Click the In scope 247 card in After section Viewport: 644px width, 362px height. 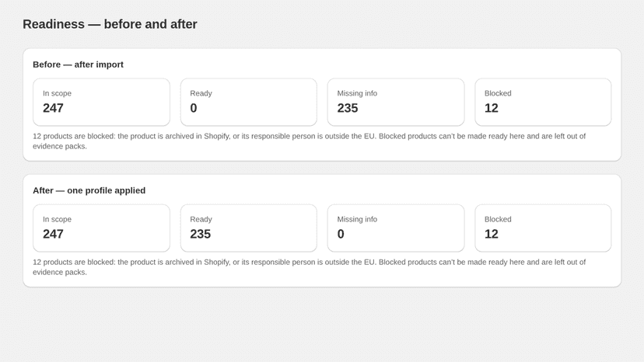(101, 228)
